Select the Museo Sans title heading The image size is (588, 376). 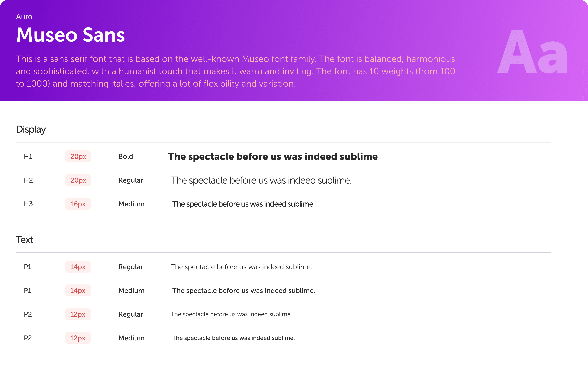click(71, 35)
